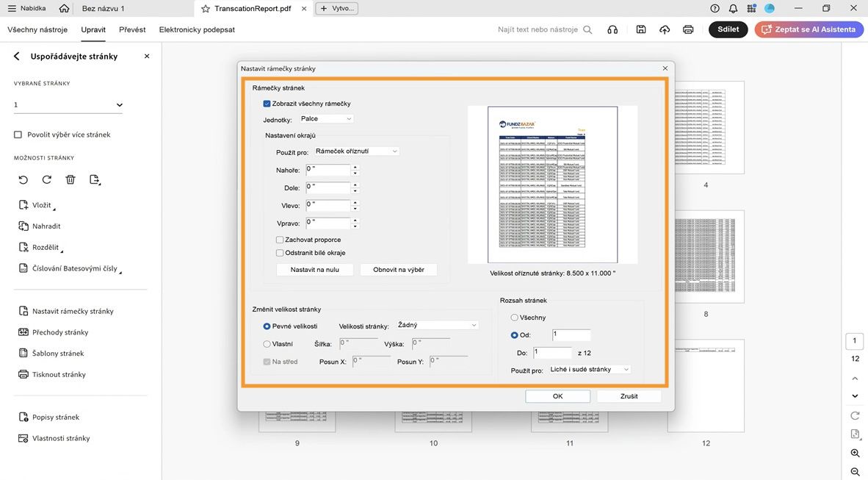Image resolution: width=868 pixels, height=480 pixels.
Task: Click the Nastavit na nulu button
Action: coord(314,270)
